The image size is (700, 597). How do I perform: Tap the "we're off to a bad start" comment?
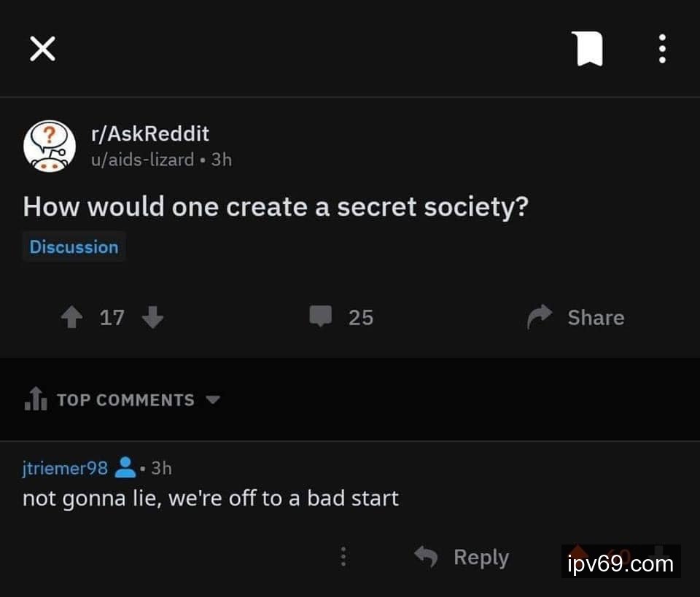pyautogui.click(x=211, y=499)
